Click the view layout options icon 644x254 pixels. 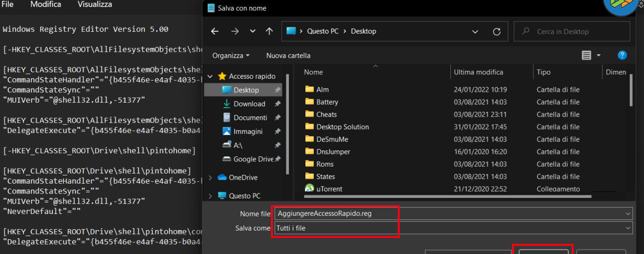point(587,55)
